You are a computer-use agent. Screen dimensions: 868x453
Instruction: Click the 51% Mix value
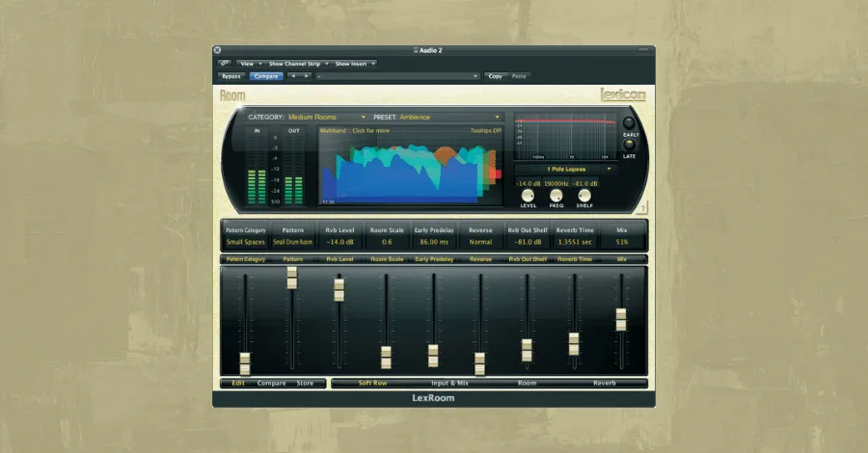(622, 242)
